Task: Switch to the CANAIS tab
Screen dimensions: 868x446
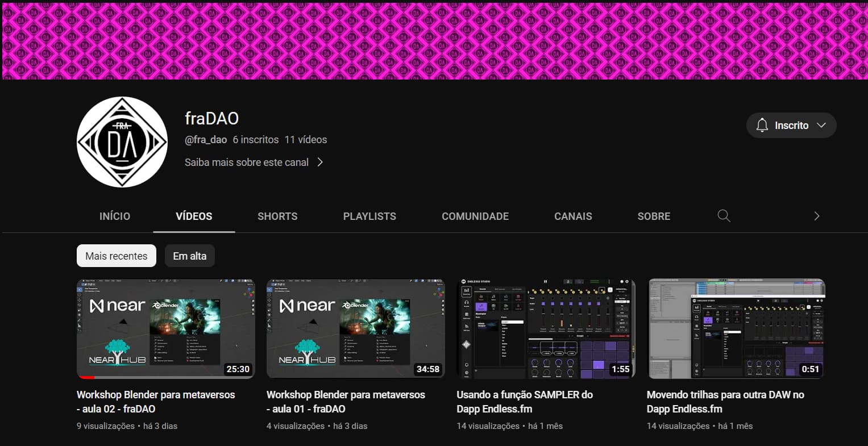Action: pos(573,216)
